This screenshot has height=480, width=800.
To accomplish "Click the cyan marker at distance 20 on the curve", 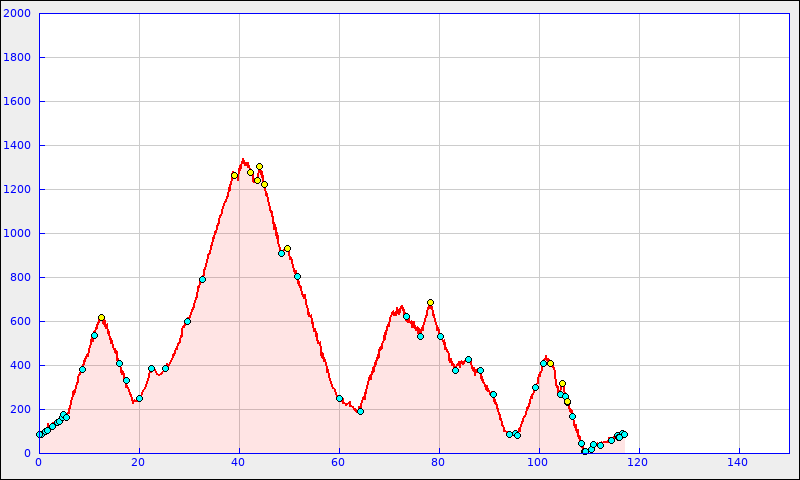I will [x=139, y=398].
